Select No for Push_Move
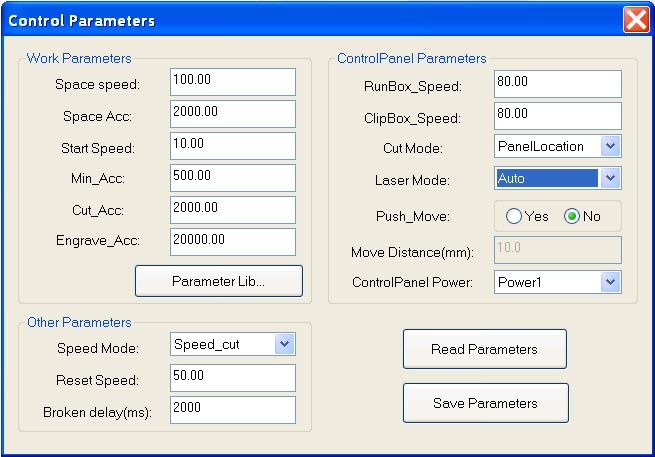This screenshot has height=457, width=655. (x=573, y=216)
